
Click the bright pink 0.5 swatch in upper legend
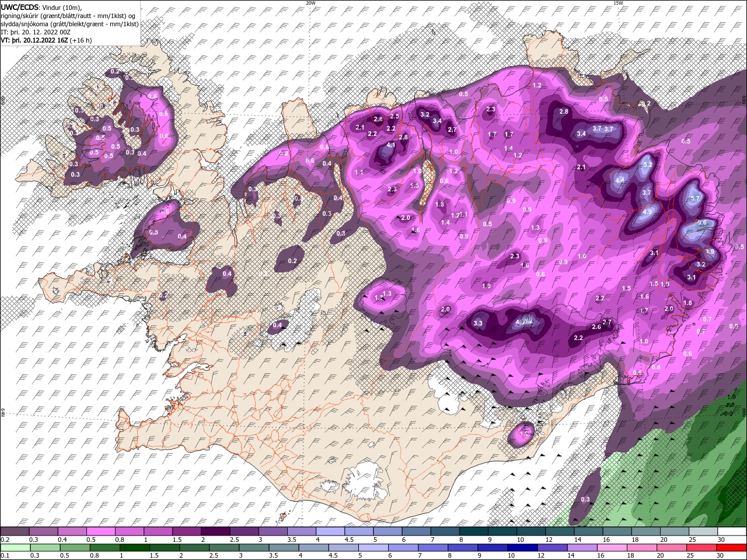[x=101, y=531]
